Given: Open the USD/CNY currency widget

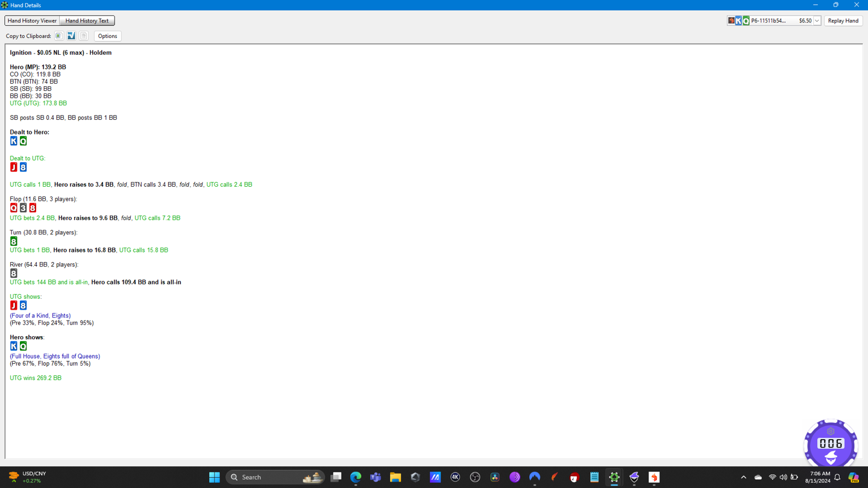Looking at the screenshot, I should 27,477.
